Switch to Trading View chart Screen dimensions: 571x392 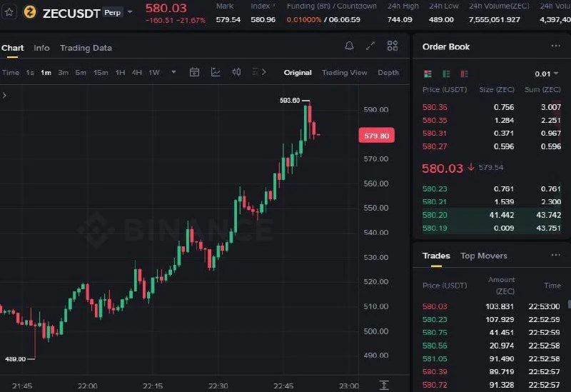click(x=345, y=73)
